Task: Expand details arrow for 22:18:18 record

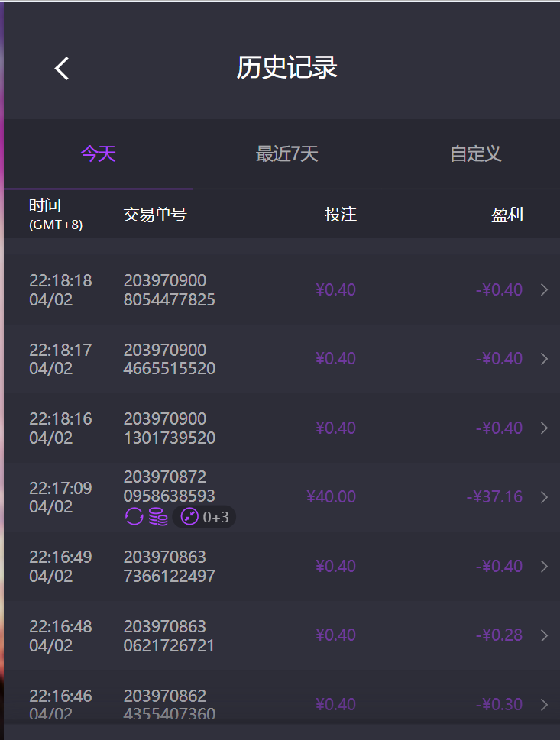Action: [544, 290]
